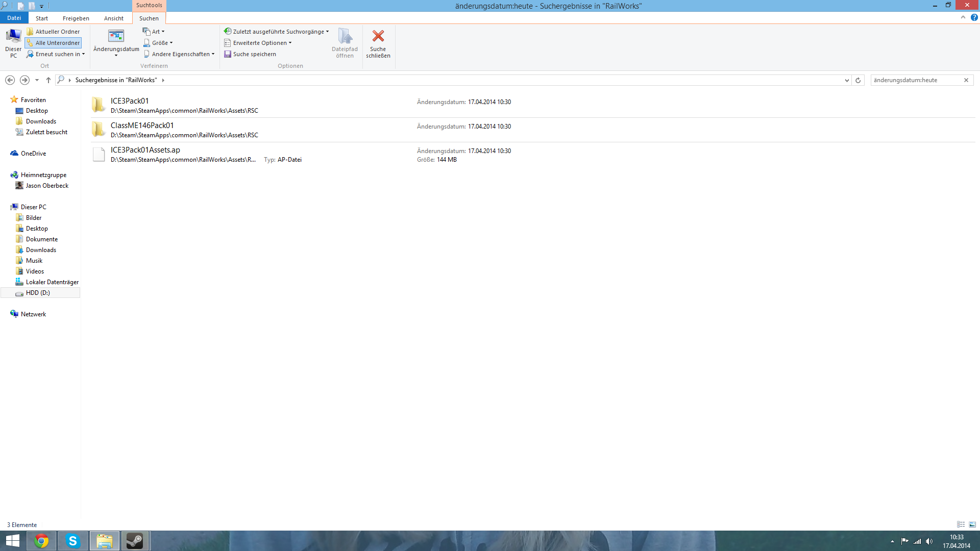Select HDD (D:) in the navigation pane

click(38, 293)
